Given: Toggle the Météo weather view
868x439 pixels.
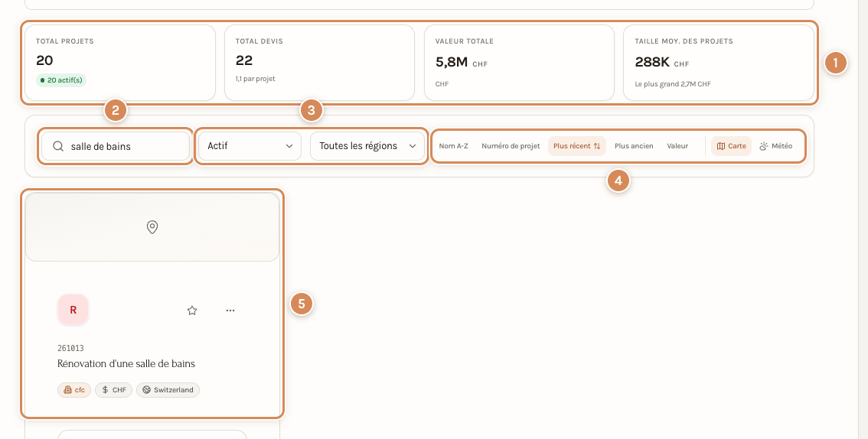Looking at the screenshot, I should click(775, 146).
